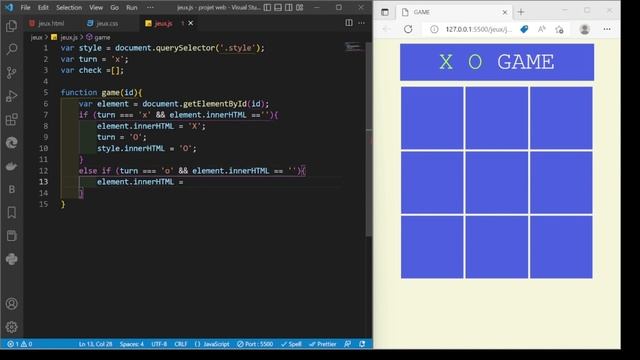The width and height of the screenshot is (640, 360).
Task: Click the Read aloud icon in Edge
Action: (x=542, y=29)
